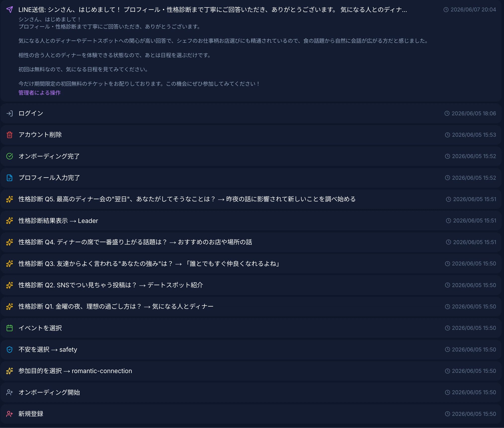504x428 pixels.
Task: Click the timestamp on the 性格診断 Q3 row
Action: 474,264
